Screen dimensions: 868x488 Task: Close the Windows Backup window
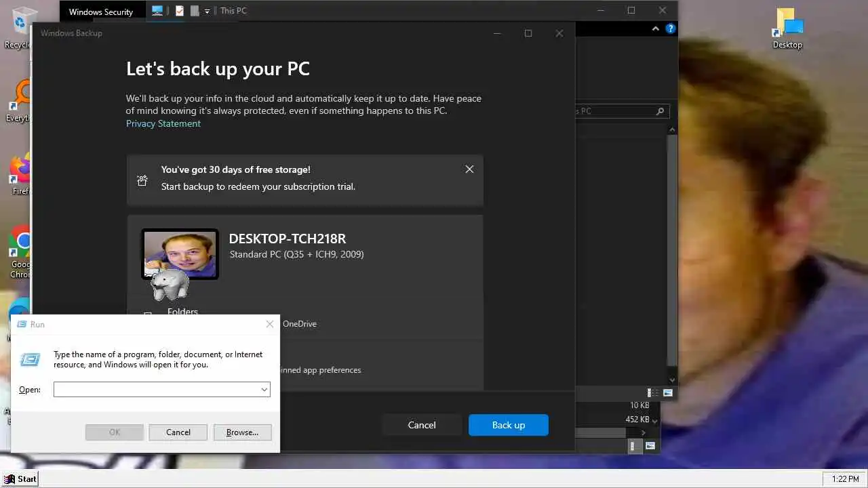click(559, 33)
